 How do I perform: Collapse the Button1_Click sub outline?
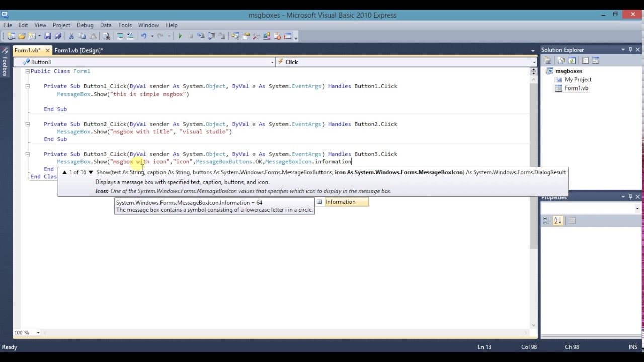point(27,86)
